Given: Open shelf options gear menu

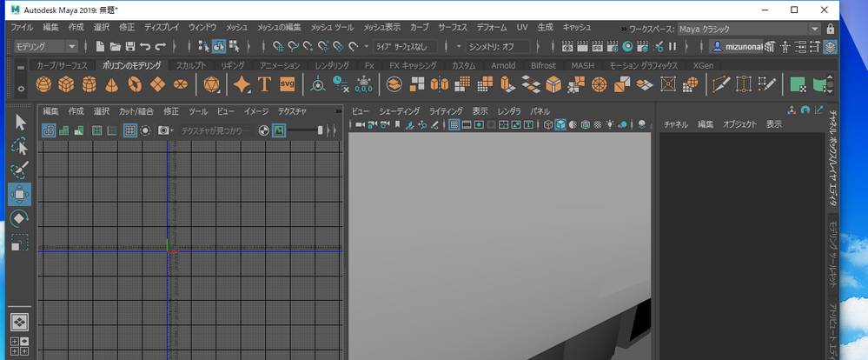Looking at the screenshot, I should tap(21, 89).
